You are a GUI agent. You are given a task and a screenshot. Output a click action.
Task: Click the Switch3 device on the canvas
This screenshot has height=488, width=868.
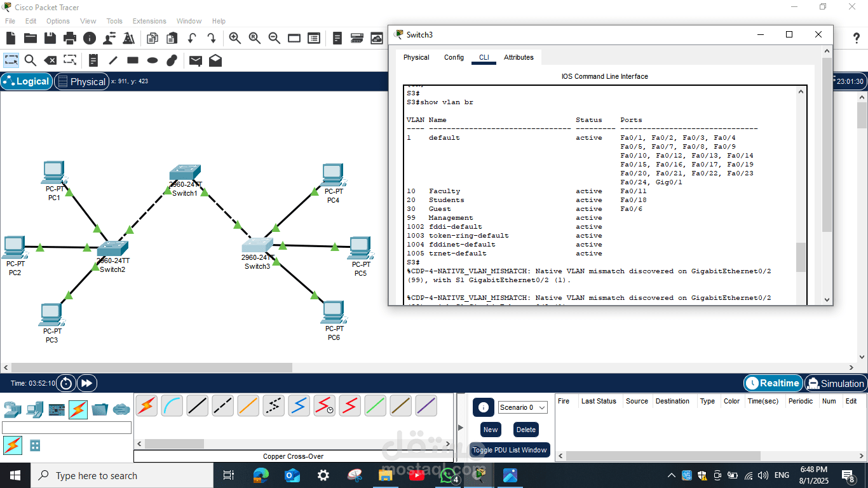257,247
